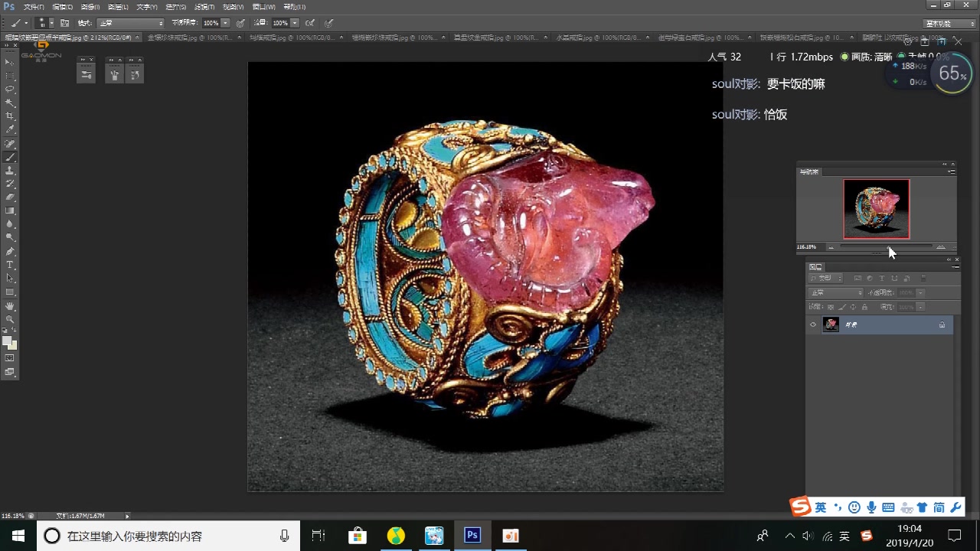Image resolution: width=980 pixels, height=551 pixels.
Task: Toggle the Brush panel button in options bar
Action: pyautogui.click(x=64, y=24)
